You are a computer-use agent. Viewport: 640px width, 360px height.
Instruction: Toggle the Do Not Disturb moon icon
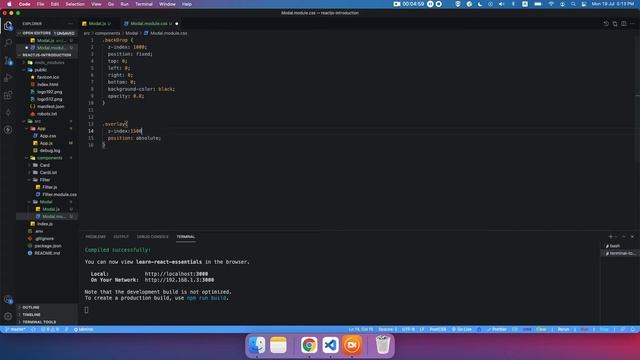coord(480,4)
